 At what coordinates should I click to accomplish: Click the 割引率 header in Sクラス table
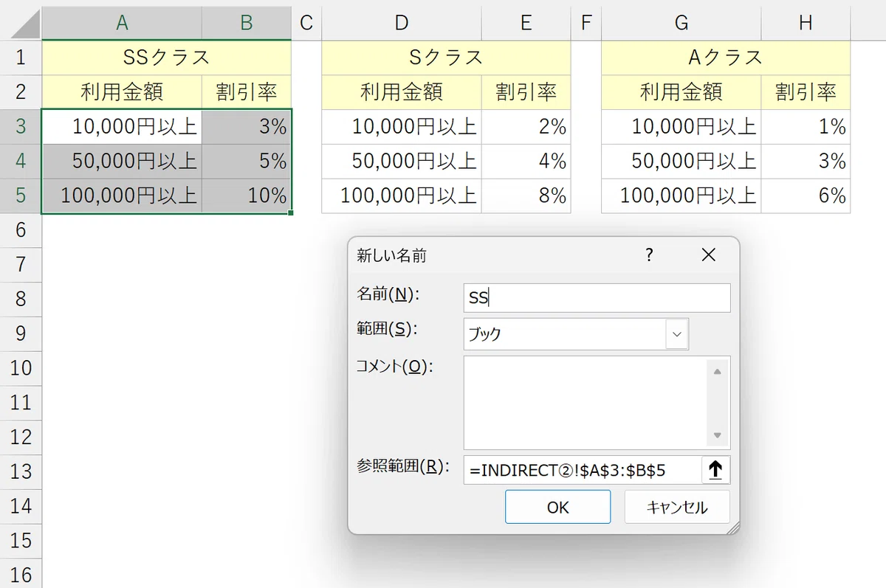pos(526,92)
